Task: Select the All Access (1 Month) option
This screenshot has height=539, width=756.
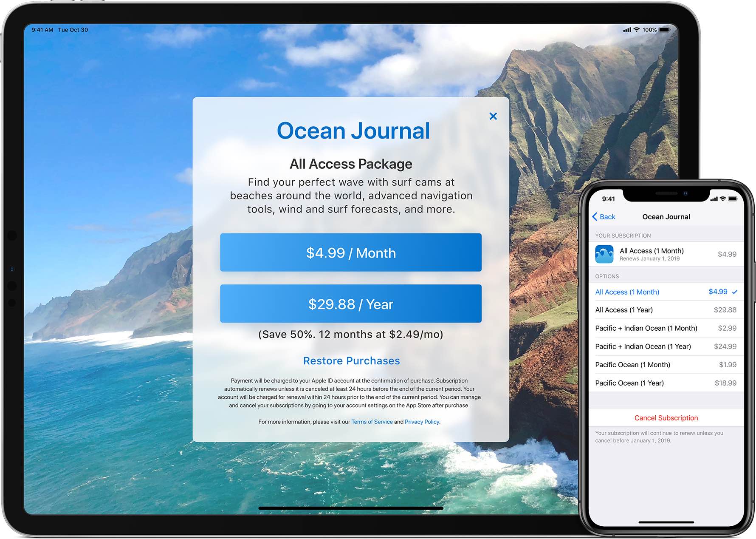Action: [627, 292]
